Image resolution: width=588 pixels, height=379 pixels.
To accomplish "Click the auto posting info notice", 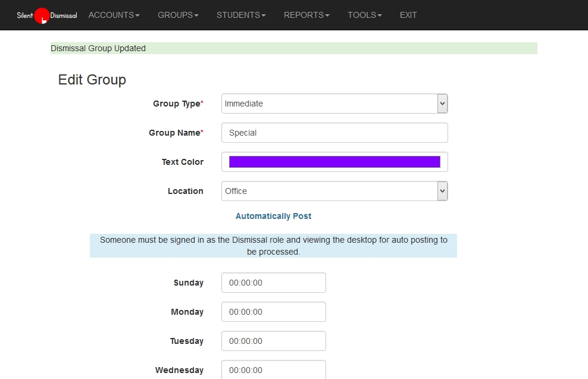I will [273, 246].
